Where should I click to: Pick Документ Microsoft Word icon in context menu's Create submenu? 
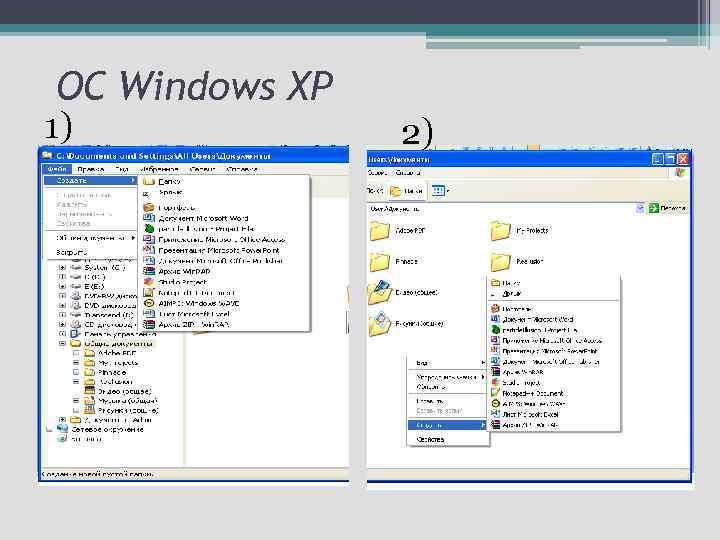pyautogui.click(x=495, y=319)
